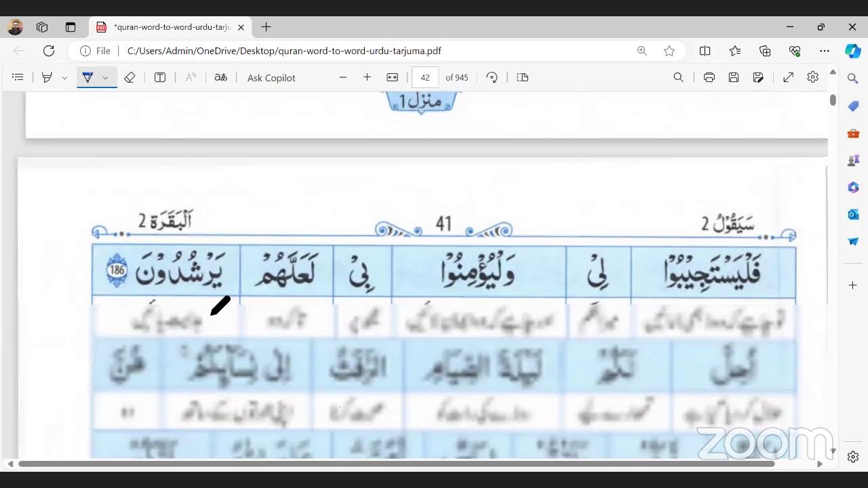This screenshot has height=488, width=868.
Task: Select the Erase tool
Action: pyautogui.click(x=130, y=77)
